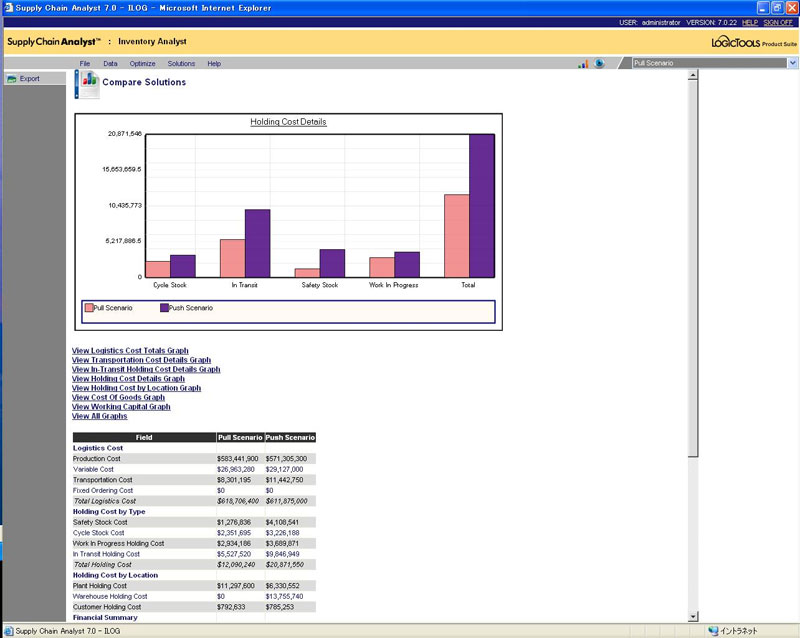Open View Working Capital Graph link

[x=121, y=407]
